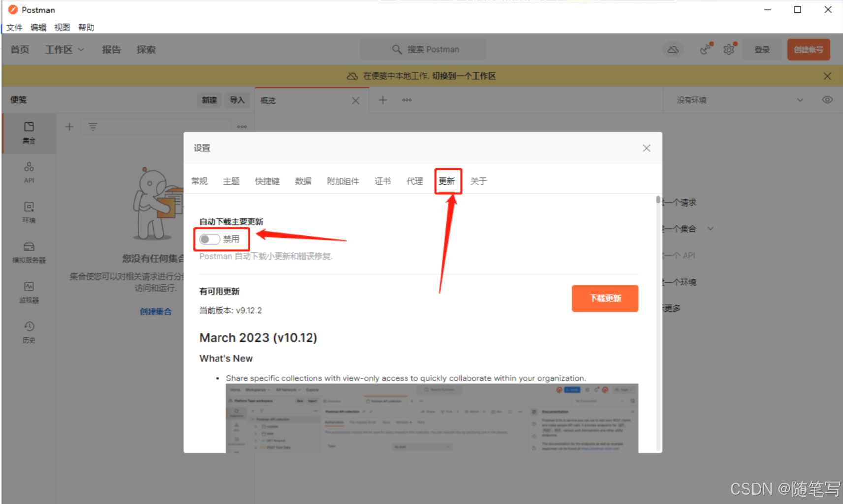This screenshot has width=843, height=504.
Task: Click the Postman logo in title bar
Action: [x=13, y=10]
